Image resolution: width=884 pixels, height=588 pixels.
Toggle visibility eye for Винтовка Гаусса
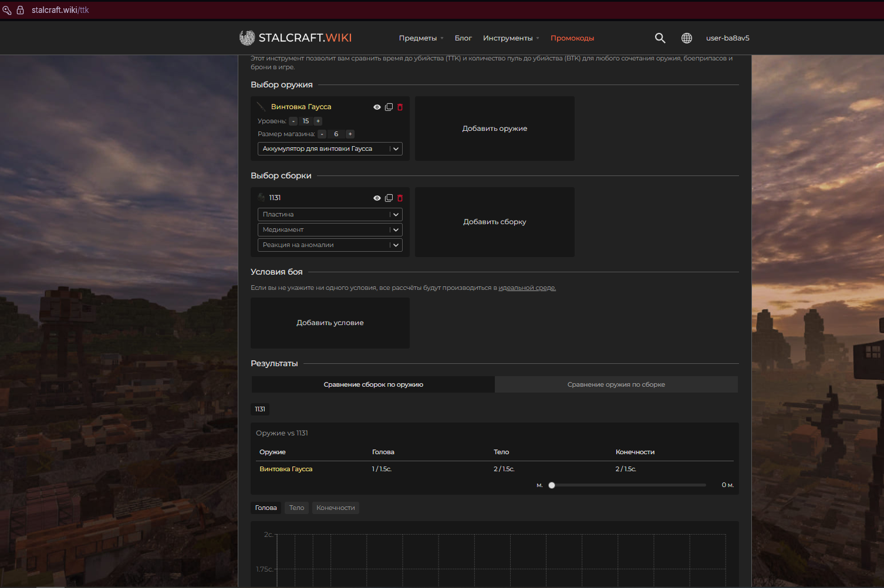[377, 107]
